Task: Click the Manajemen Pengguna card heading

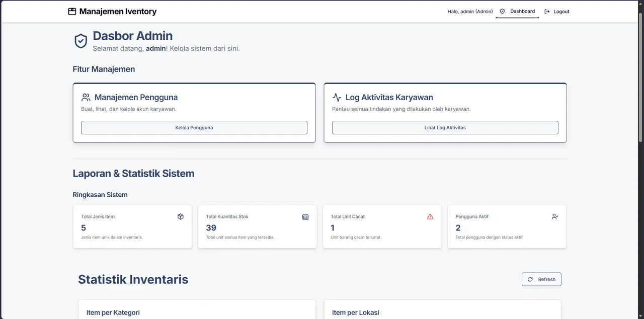Action: click(x=136, y=97)
